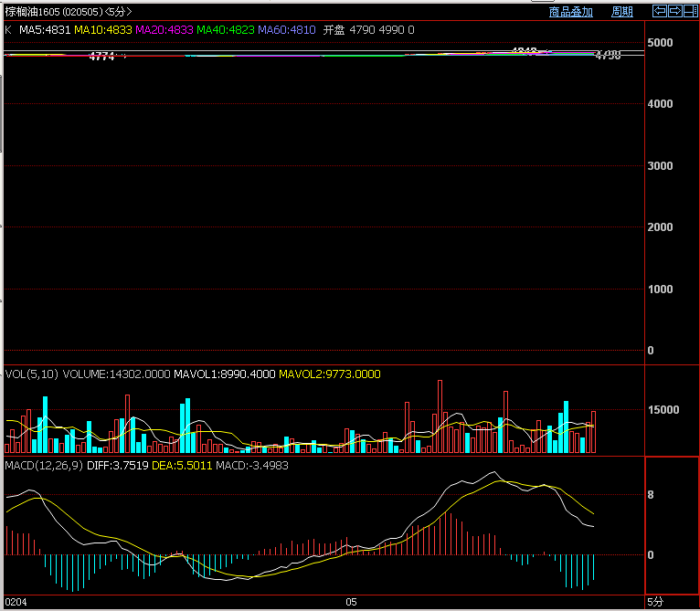Click the K label in price panel

[x=9, y=30]
